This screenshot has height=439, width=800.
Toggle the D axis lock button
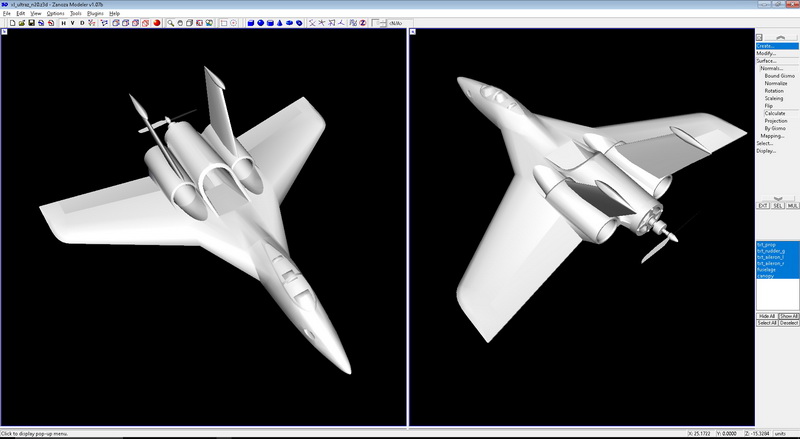tap(82, 23)
